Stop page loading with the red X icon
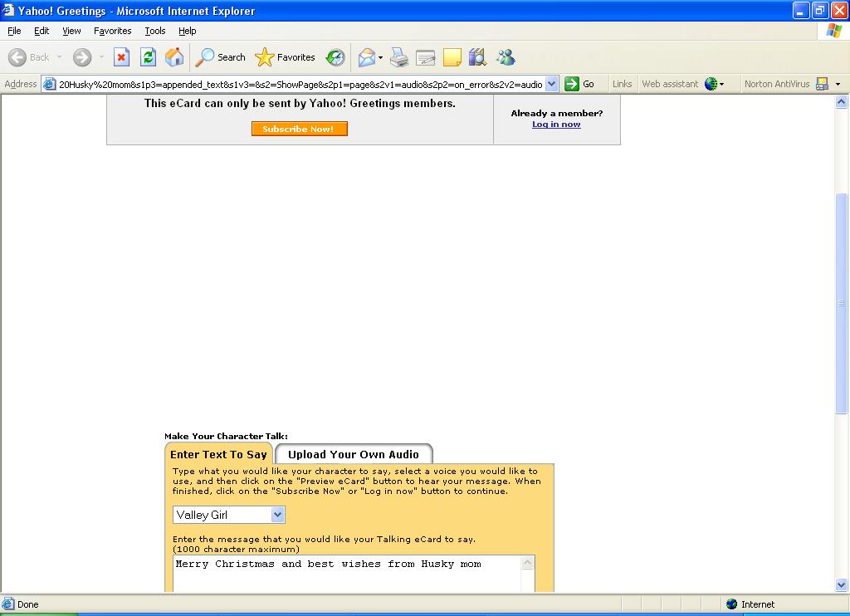The height and width of the screenshot is (616, 850). 121,57
